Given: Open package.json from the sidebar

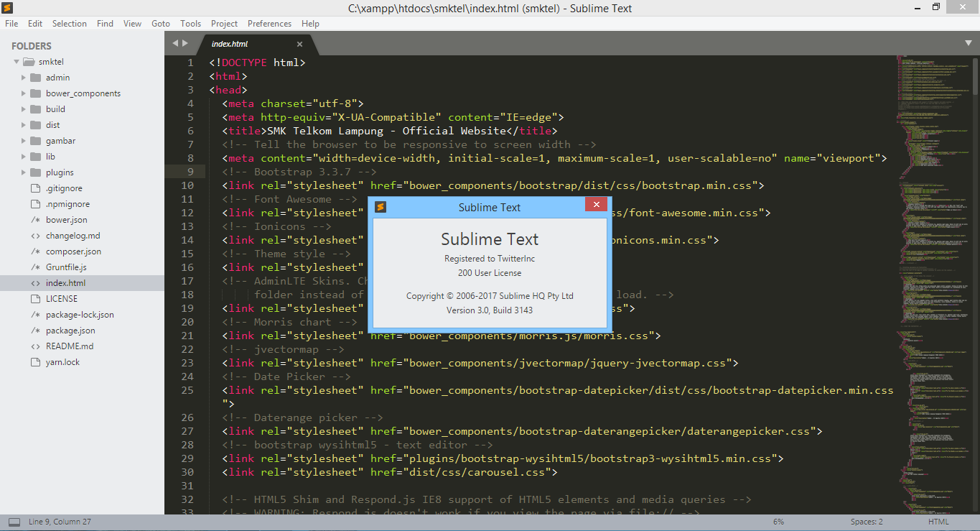Looking at the screenshot, I should pos(70,331).
